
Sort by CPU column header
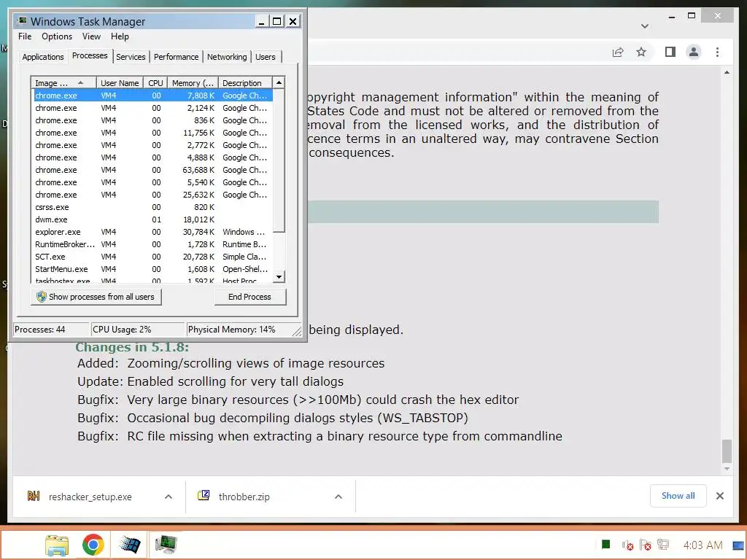tap(155, 83)
